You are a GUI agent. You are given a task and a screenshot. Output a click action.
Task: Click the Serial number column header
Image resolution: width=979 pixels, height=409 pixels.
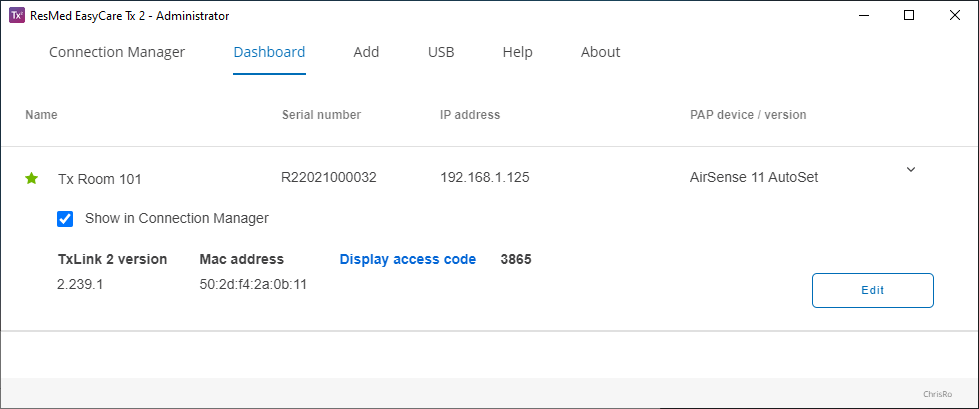point(322,115)
